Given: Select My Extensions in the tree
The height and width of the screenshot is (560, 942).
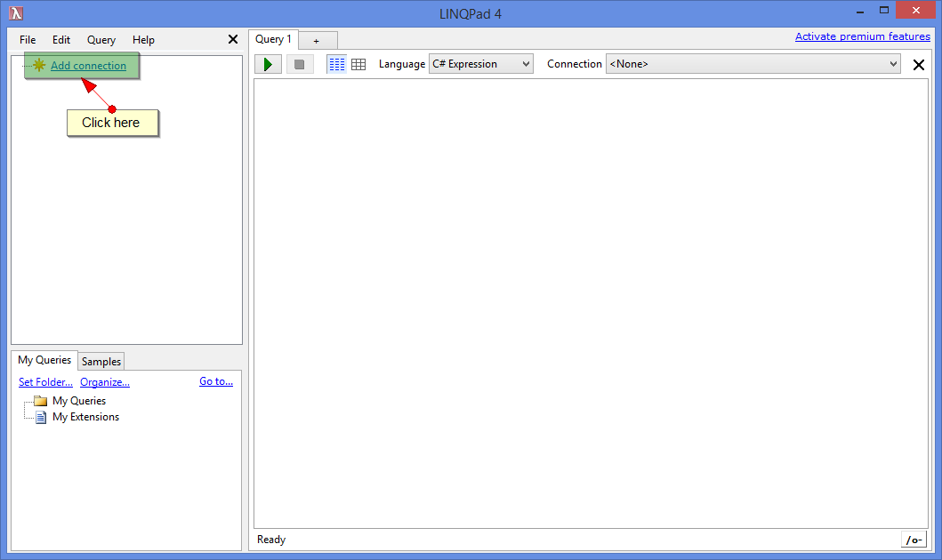Looking at the screenshot, I should (x=85, y=417).
